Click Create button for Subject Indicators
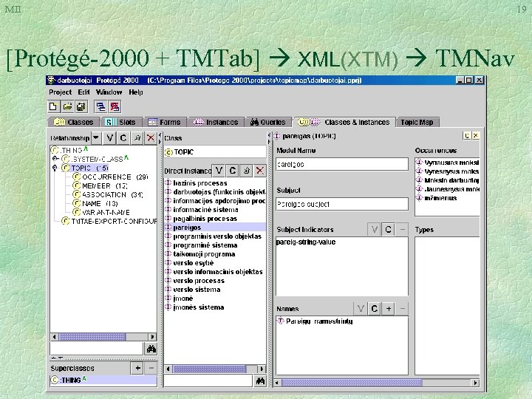This screenshot has width=532, height=399. 388,230
